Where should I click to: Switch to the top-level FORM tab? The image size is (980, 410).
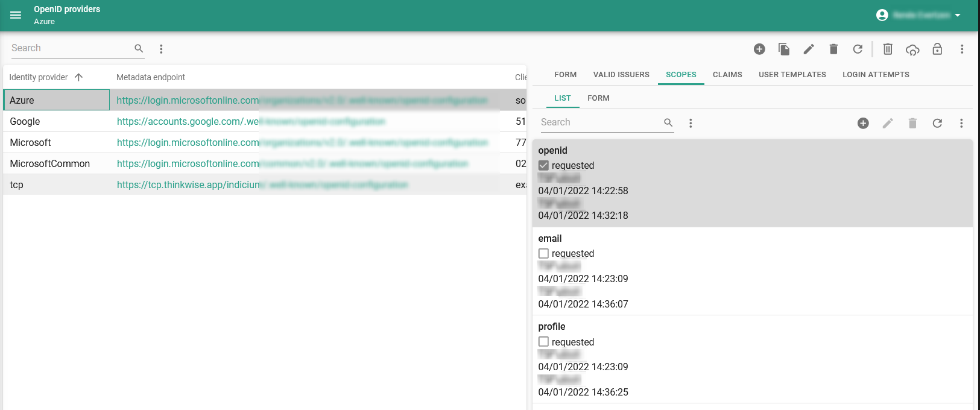point(566,75)
